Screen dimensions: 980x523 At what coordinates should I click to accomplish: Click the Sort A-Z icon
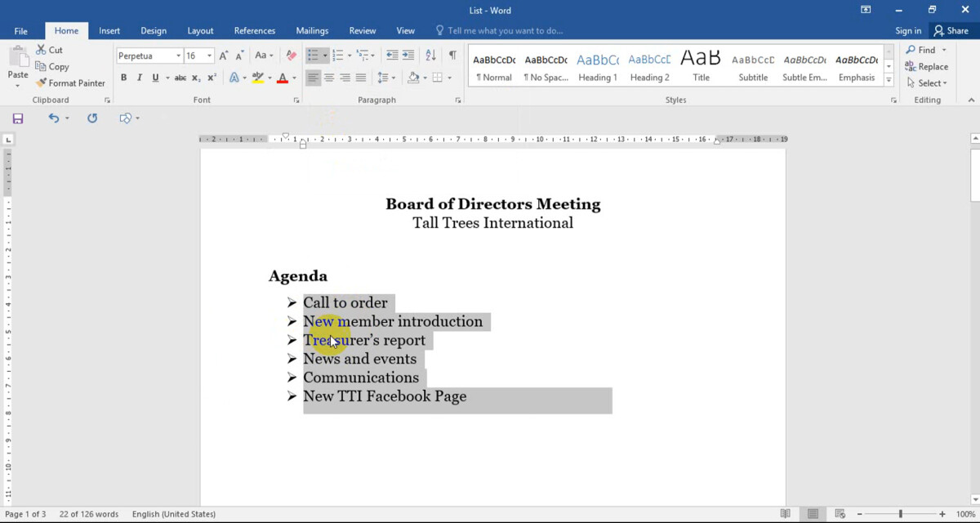pos(430,56)
